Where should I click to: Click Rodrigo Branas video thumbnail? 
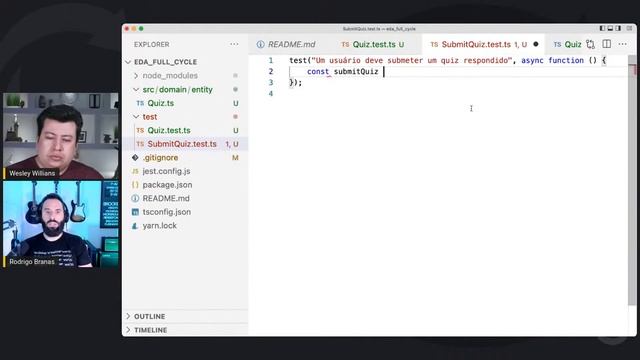pyautogui.click(x=60, y=224)
